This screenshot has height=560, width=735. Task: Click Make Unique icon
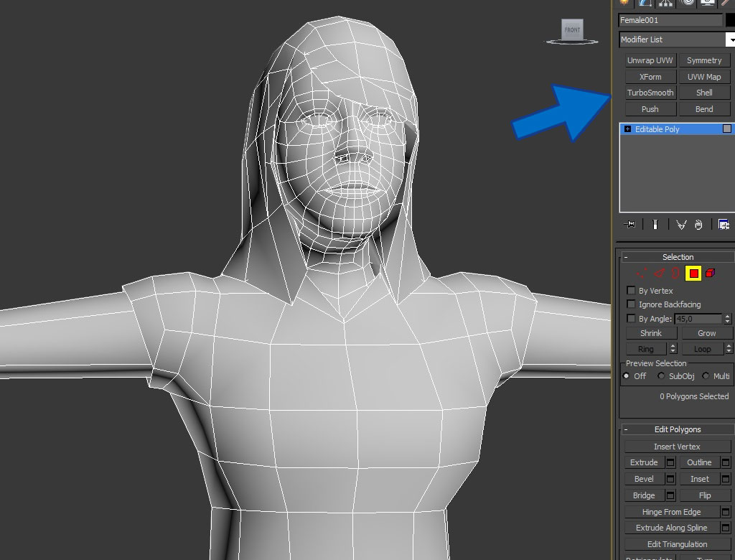[x=681, y=225]
